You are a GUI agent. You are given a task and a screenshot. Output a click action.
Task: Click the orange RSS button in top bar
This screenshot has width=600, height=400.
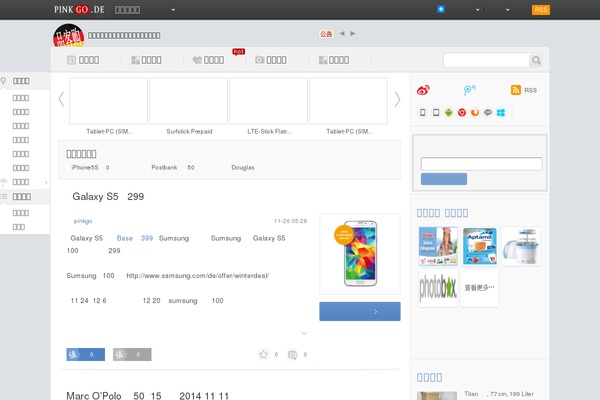[x=541, y=10]
